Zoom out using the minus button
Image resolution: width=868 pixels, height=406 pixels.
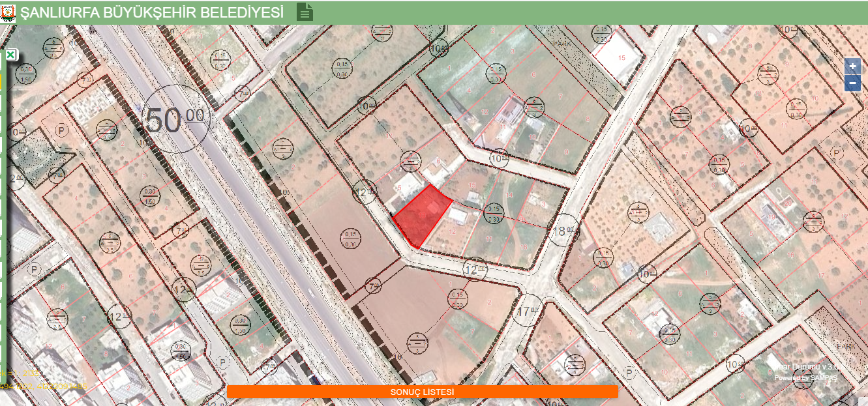point(852,83)
